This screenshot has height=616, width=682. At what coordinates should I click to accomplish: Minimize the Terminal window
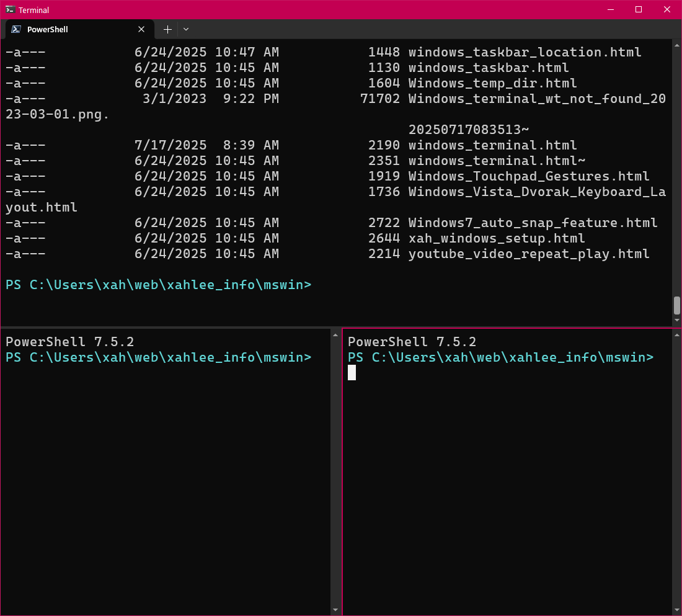click(x=611, y=9)
